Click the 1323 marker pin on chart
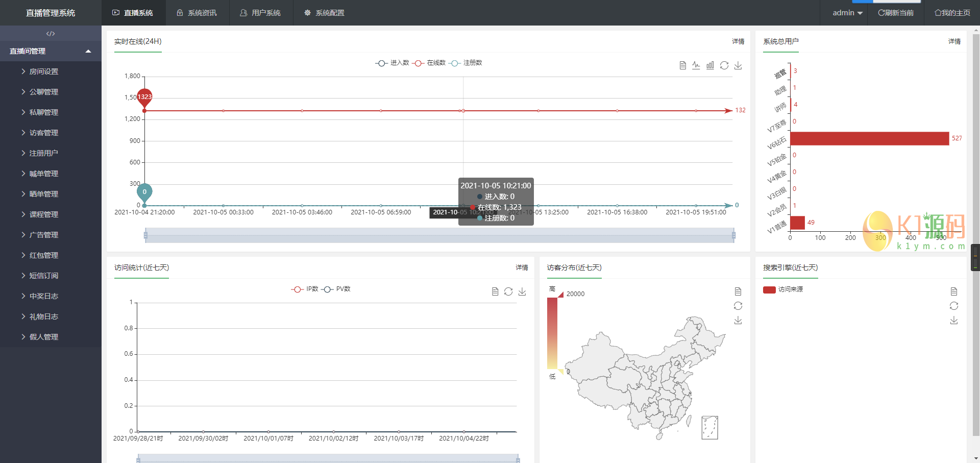 144,97
